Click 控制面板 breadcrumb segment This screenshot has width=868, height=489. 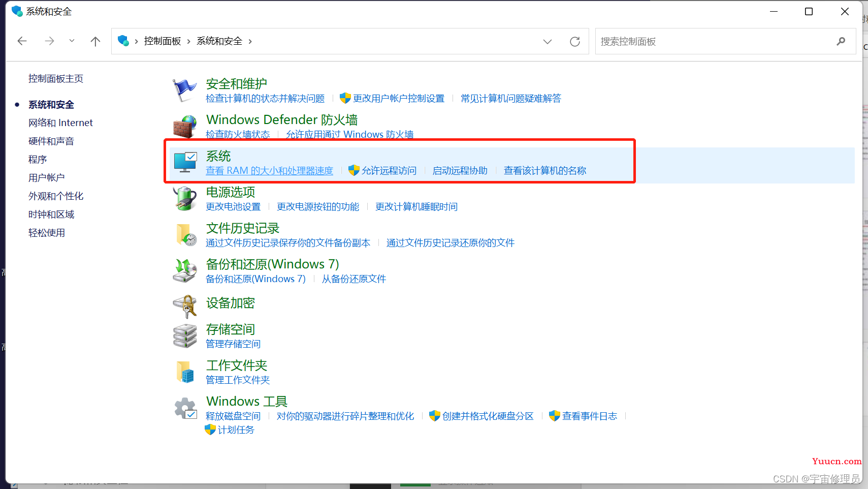pyautogui.click(x=163, y=41)
